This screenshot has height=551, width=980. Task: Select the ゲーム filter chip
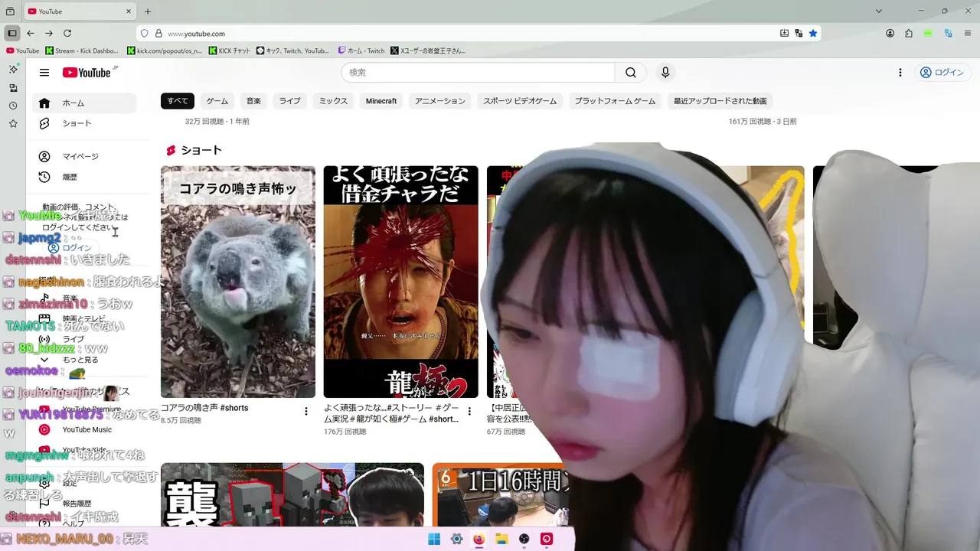(217, 101)
